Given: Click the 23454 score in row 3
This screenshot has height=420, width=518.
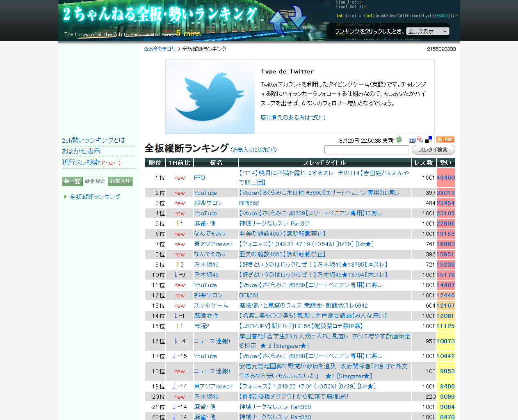Looking at the screenshot, I should (446, 203).
